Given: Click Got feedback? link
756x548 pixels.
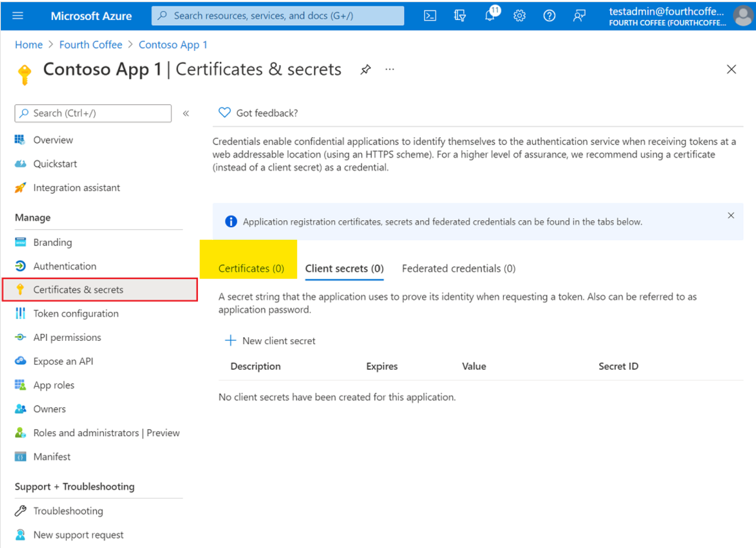Looking at the screenshot, I should click(x=267, y=113).
